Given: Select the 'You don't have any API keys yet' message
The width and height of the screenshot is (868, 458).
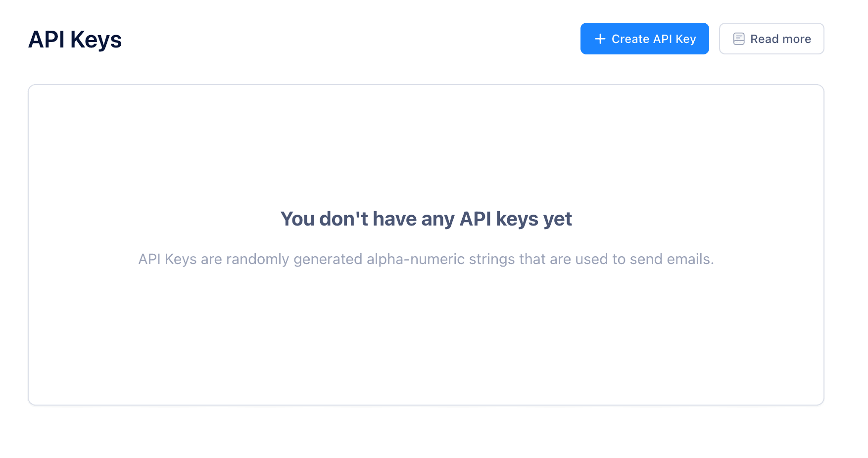Looking at the screenshot, I should coord(426,219).
